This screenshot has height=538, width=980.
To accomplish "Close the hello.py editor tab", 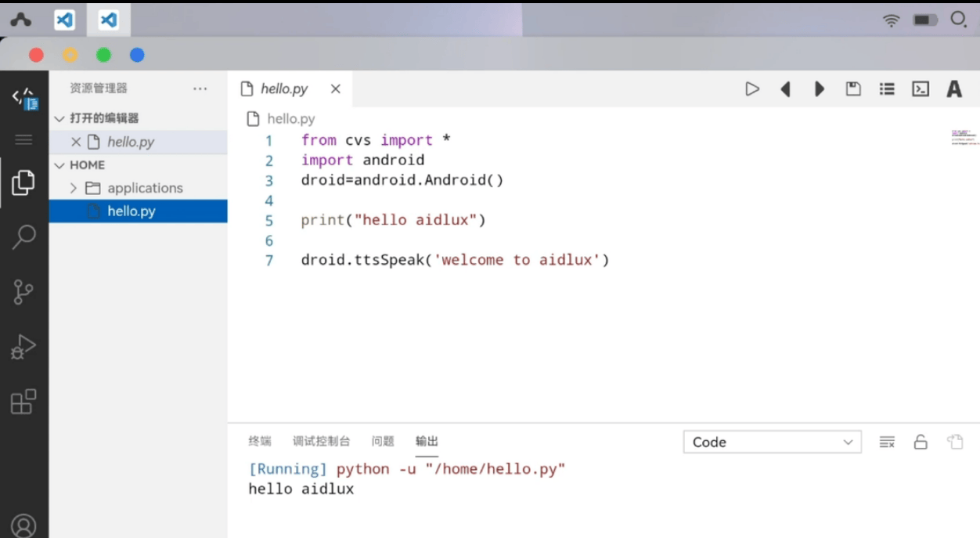I will (335, 89).
